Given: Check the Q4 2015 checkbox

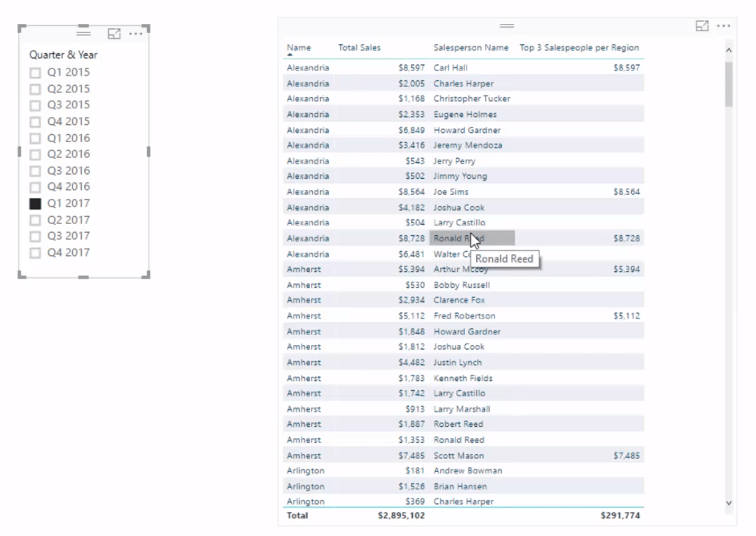Looking at the screenshot, I should [35, 122].
